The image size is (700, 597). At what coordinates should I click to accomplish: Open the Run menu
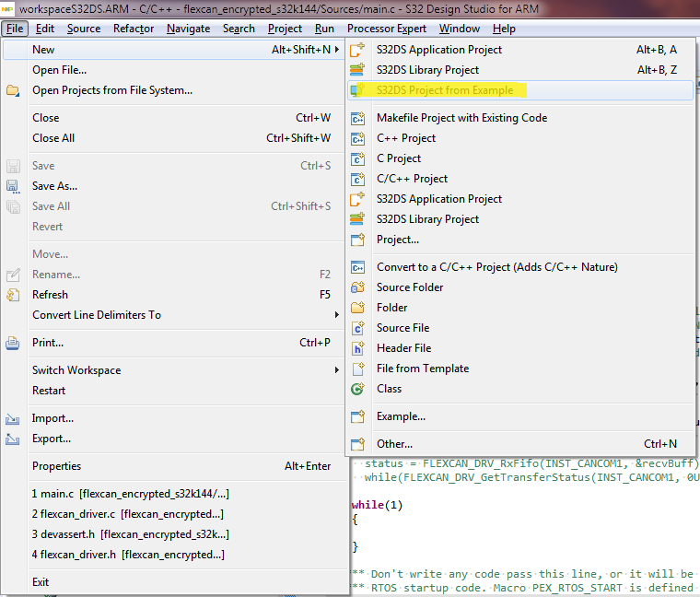324,29
